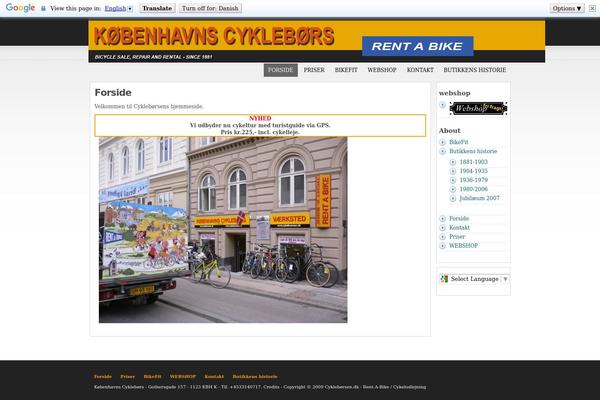Open the Options menu
600x400 pixels.
[567, 8]
